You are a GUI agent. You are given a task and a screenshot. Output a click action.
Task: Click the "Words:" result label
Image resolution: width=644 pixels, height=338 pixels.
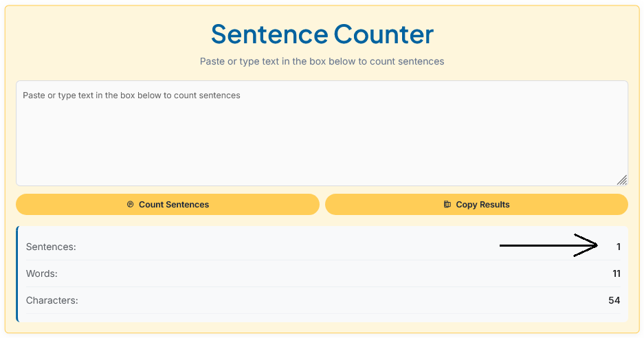(42, 273)
